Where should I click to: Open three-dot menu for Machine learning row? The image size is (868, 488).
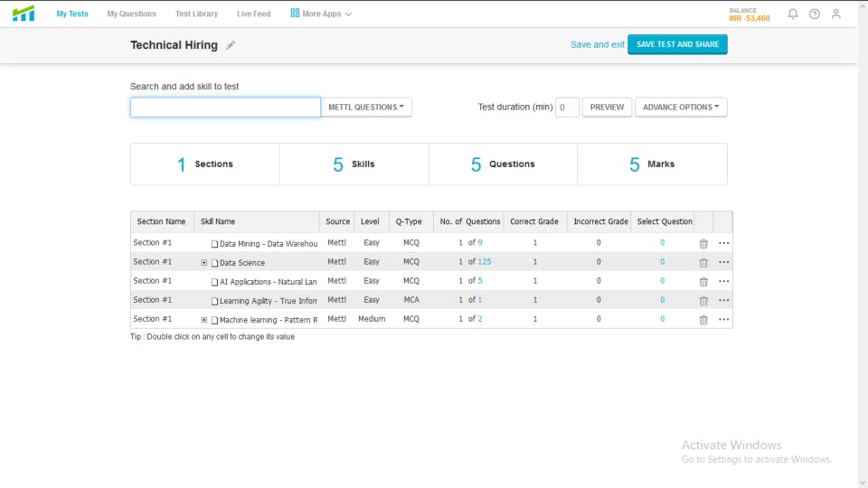coord(723,320)
